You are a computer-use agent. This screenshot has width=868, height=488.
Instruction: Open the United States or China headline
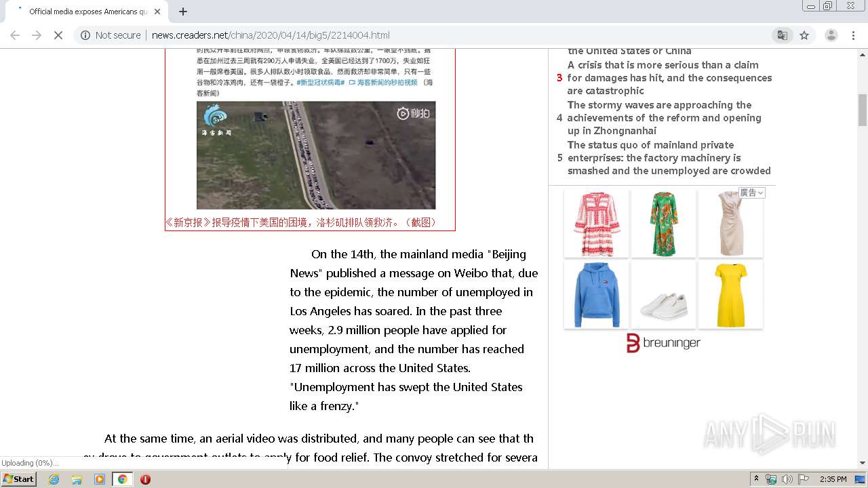629,51
